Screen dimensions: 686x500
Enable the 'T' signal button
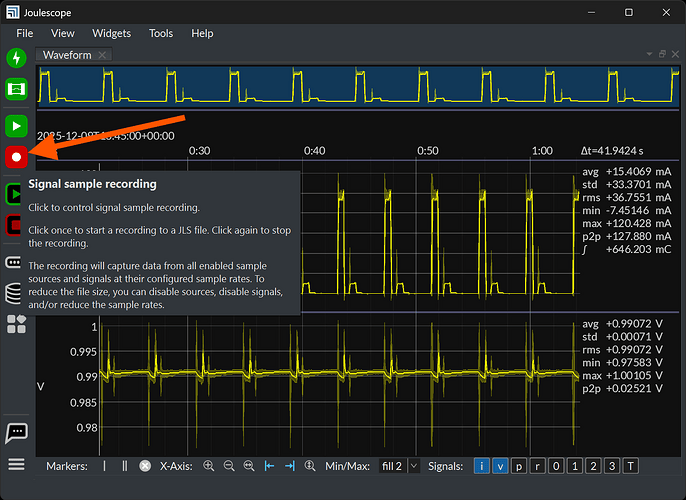(x=630, y=466)
